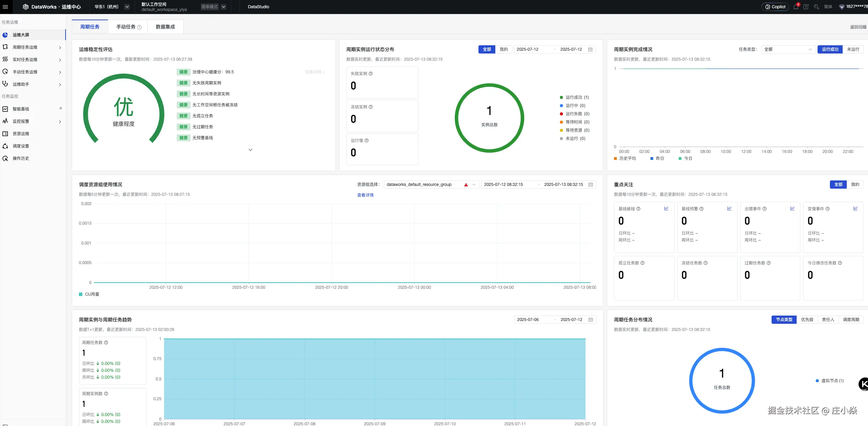Open trend chart for 基线破线 card
Image resolution: width=868 pixels, height=426 pixels.
666,209
